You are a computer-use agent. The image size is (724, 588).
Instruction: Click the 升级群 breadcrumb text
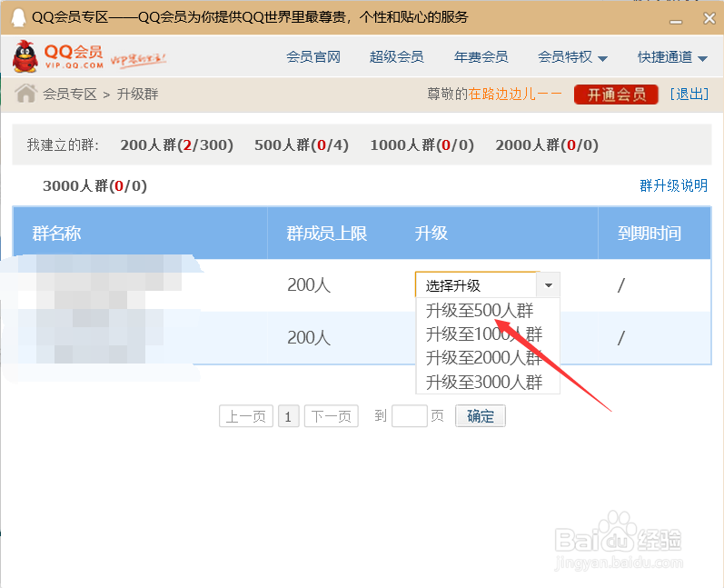(137, 95)
